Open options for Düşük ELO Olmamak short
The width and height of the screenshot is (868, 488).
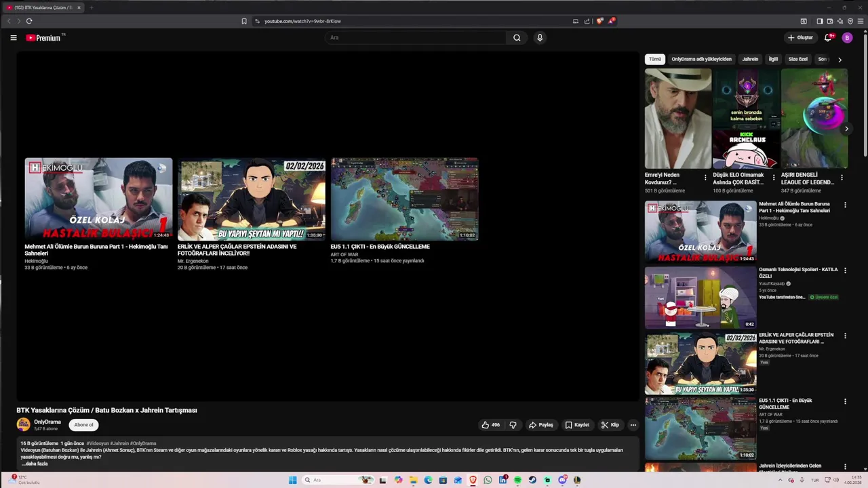click(774, 178)
